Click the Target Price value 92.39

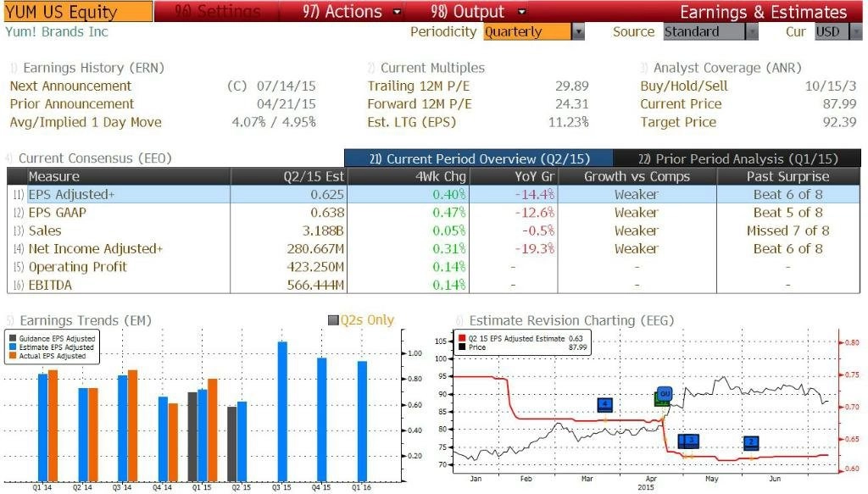coord(840,122)
